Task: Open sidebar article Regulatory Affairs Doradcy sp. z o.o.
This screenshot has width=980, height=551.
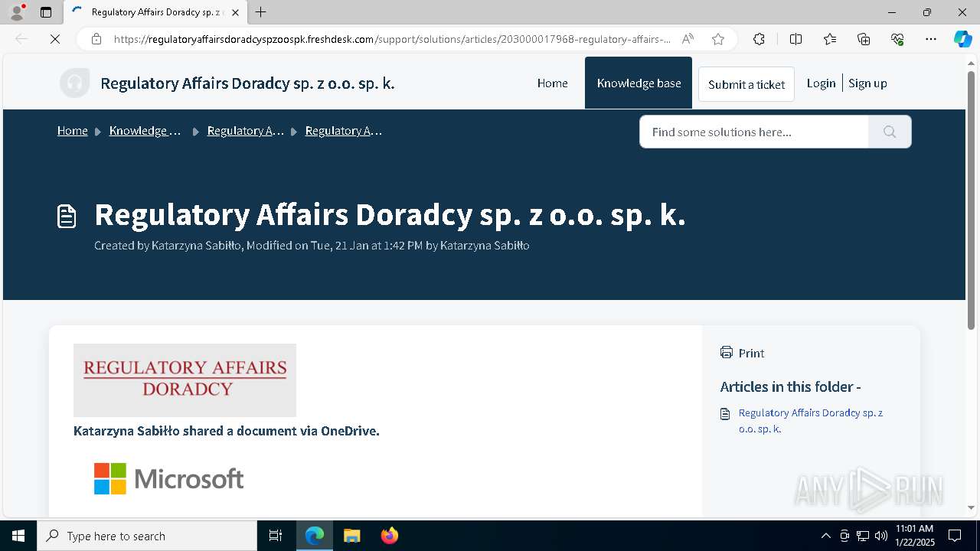Action: tap(811, 421)
